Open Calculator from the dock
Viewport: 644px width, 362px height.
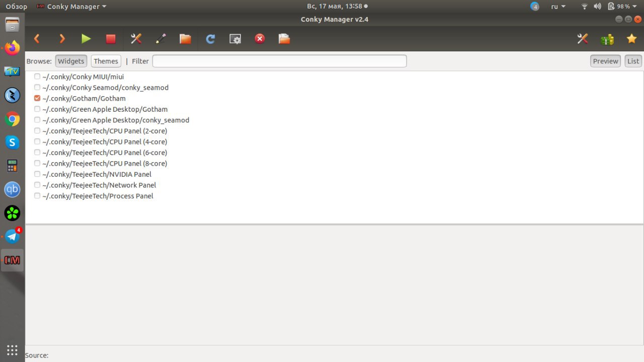pos(12,166)
